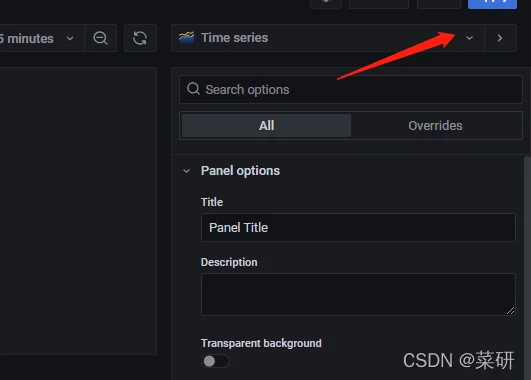Screen dimensions: 531x380
Task: Open the Time series visualization dropdown chevron
Action: click(x=469, y=38)
